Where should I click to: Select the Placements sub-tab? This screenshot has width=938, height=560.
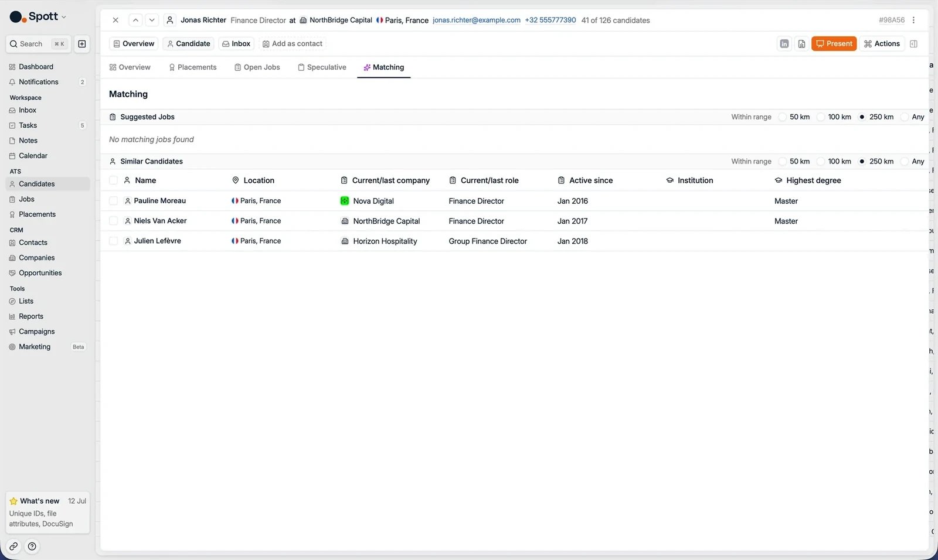pos(193,67)
